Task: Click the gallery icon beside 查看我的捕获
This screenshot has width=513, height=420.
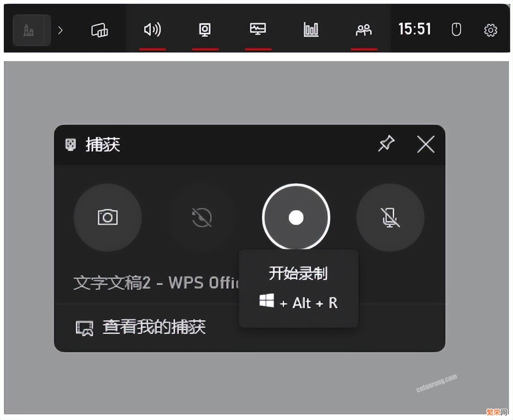Action: point(84,328)
